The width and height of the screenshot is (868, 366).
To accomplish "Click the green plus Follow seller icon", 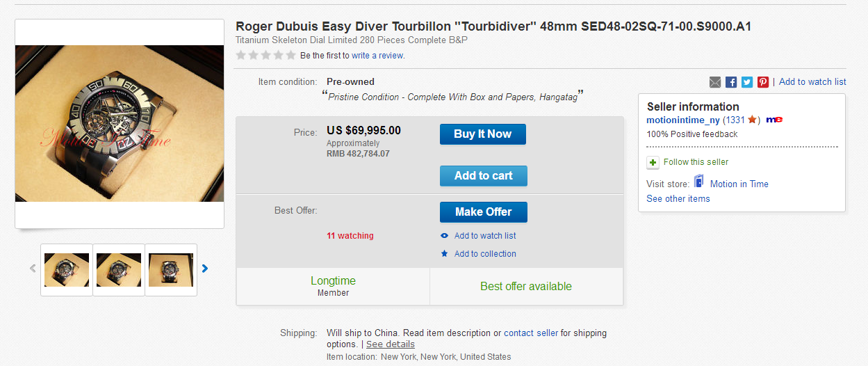I will point(653,162).
